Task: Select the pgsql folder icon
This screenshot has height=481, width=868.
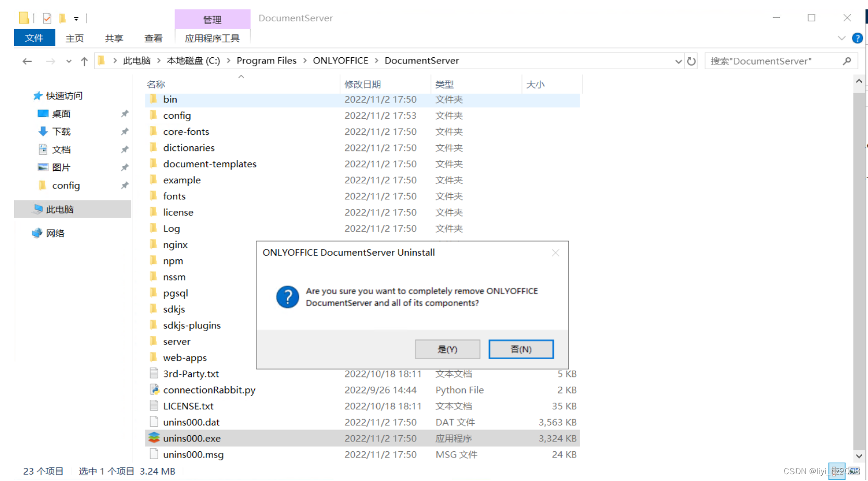Action: 153,293
